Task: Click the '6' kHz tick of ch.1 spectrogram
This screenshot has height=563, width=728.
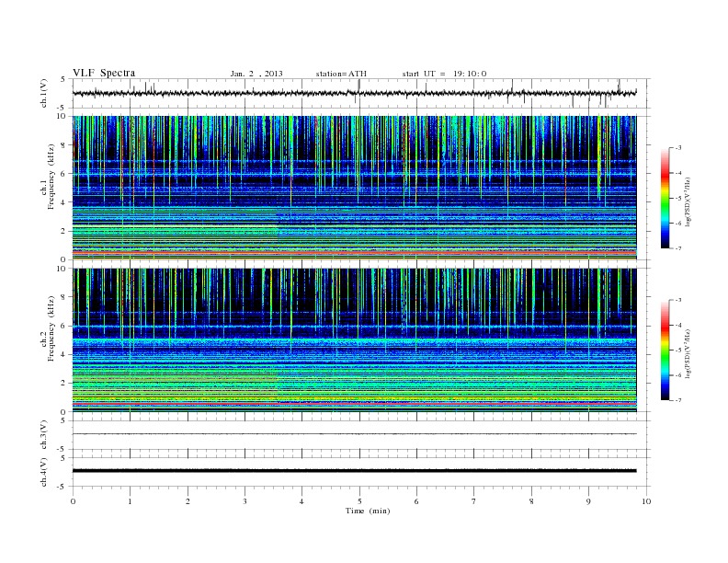Action: (63, 174)
